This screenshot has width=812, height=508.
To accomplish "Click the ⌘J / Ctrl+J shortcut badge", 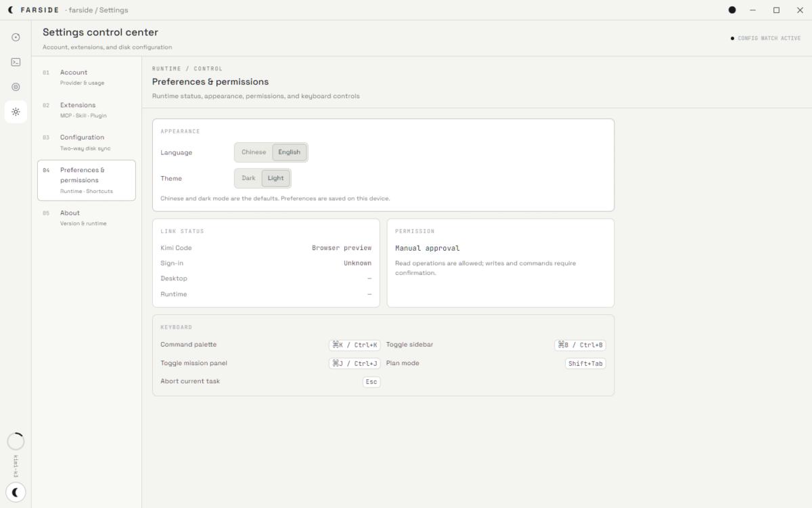I will (x=355, y=364).
